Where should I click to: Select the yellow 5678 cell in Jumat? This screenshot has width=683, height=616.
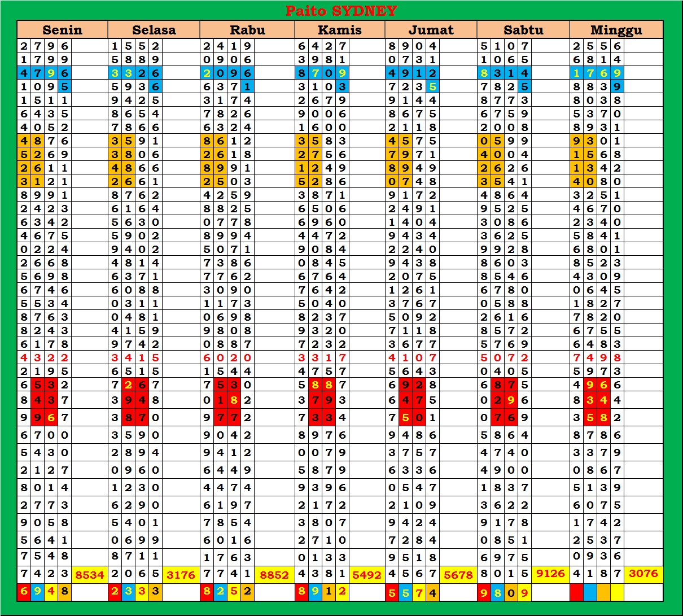pos(458,575)
